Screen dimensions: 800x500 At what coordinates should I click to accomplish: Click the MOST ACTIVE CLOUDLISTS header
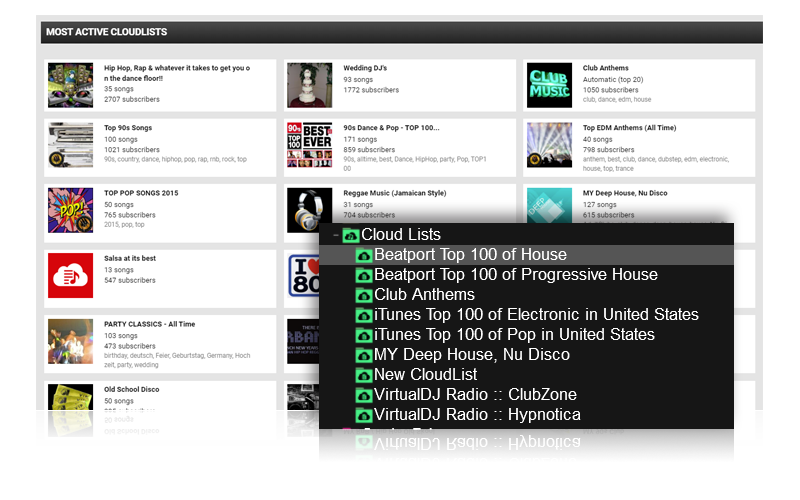pos(107,32)
